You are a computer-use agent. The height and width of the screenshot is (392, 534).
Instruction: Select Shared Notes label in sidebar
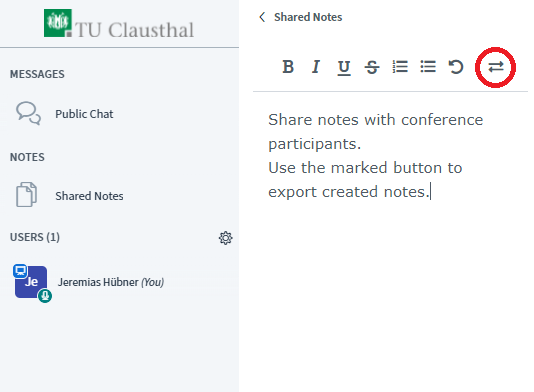[89, 196]
